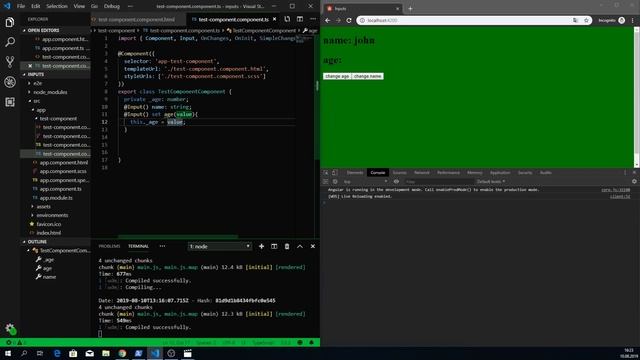Screen dimensions: 640x360
Task: Open changes icon in editor title bar
Action: pos(287,19)
